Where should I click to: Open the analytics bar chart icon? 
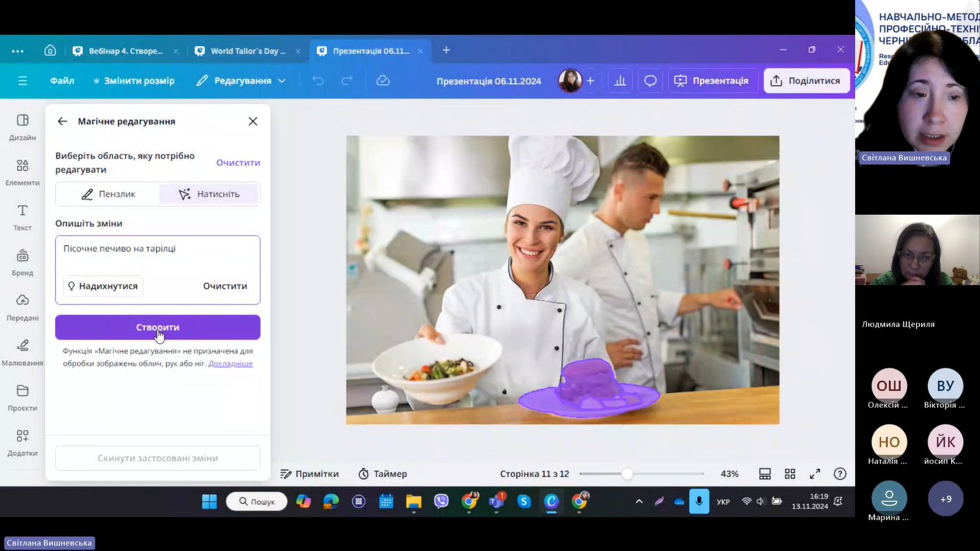pyautogui.click(x=619, y=80)
